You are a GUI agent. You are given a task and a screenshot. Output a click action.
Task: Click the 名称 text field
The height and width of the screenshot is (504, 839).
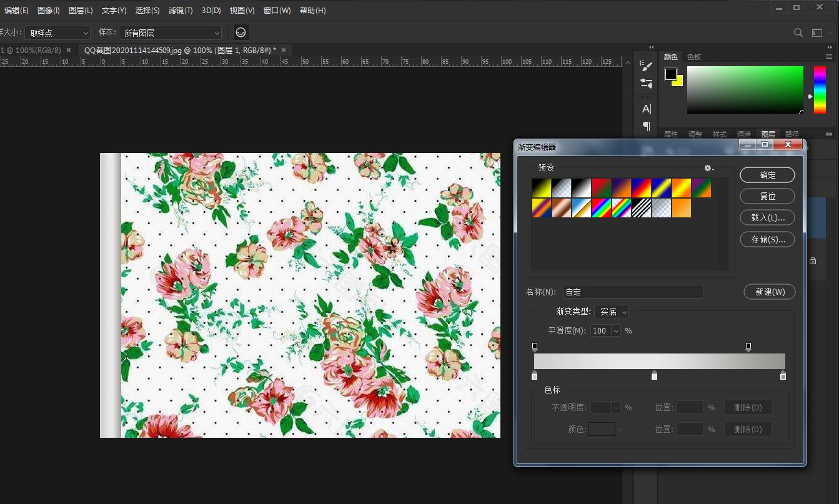(x=632, y=292)
